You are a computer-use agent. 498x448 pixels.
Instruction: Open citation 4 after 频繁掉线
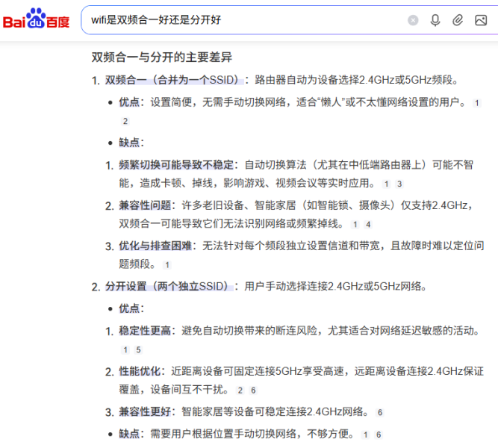368,224
